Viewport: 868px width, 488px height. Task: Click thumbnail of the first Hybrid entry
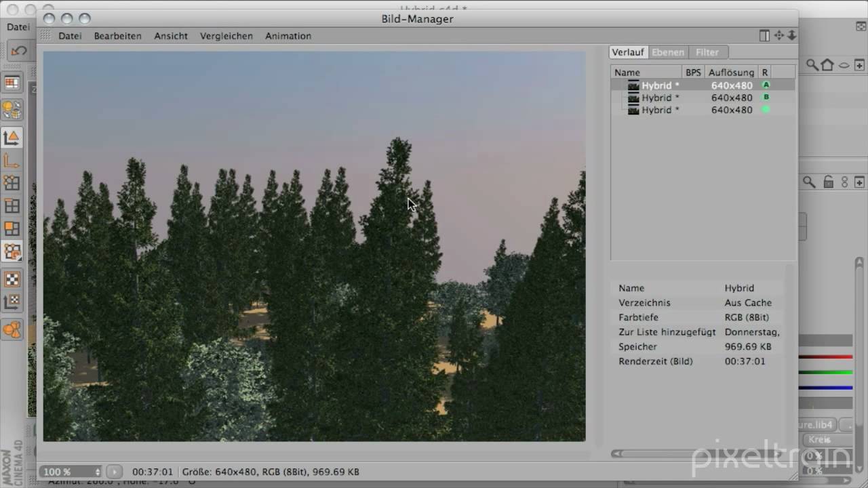pyautogui.click(x=633, y=85)
